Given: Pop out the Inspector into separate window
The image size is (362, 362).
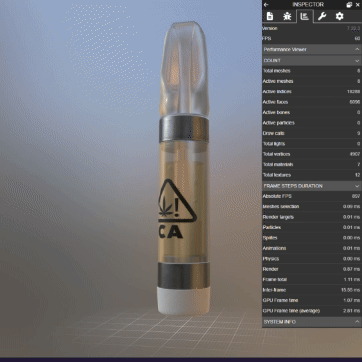Looking at the screenshot, I should coord(349,5).
